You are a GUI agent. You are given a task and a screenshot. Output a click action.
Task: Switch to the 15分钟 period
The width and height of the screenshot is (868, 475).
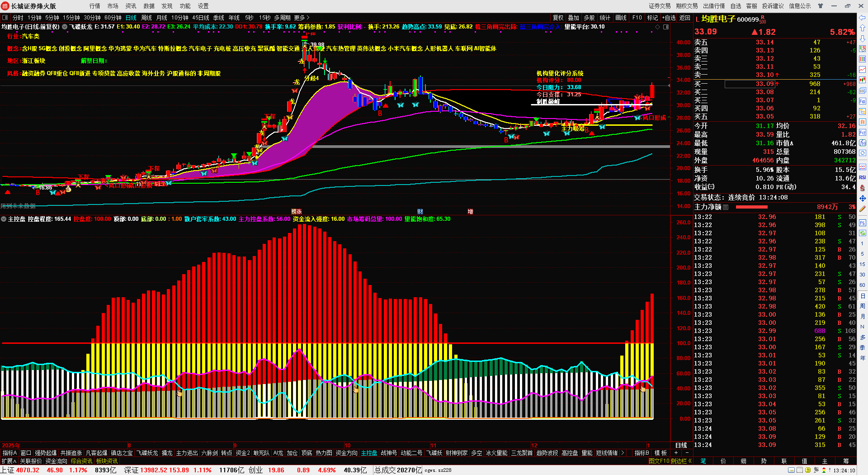[x=71, y=18]
